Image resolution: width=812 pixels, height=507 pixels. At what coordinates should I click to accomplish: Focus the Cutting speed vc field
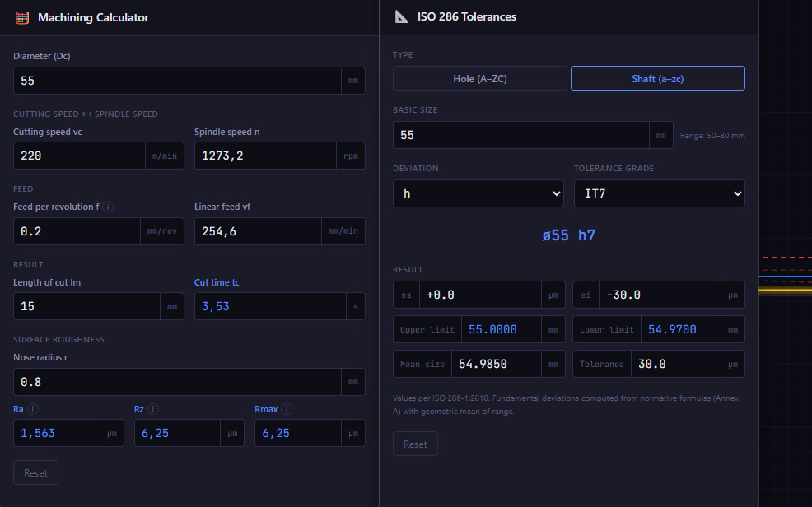pos(79,156)
